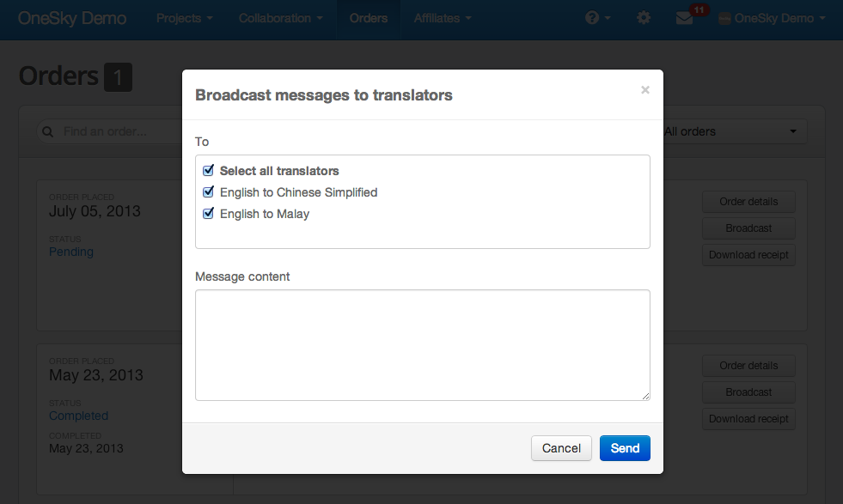Toggle Select all translators checkbox
The height and width of the screenshot is (504, 843).
[x=208, y=170]
